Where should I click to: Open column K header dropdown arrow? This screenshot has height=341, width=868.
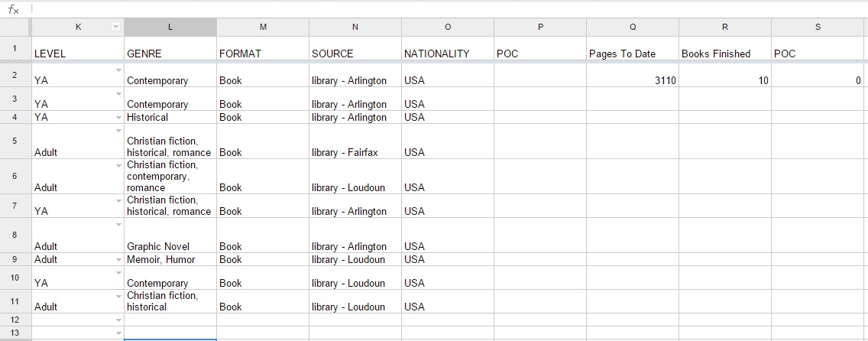(x=115, y=27)
